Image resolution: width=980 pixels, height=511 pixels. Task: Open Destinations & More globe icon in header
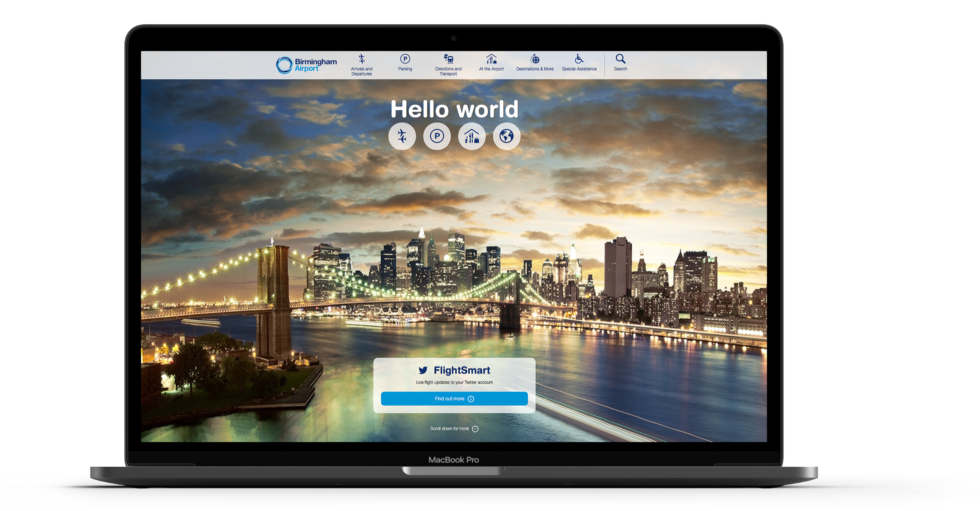[x=535, y=59]
